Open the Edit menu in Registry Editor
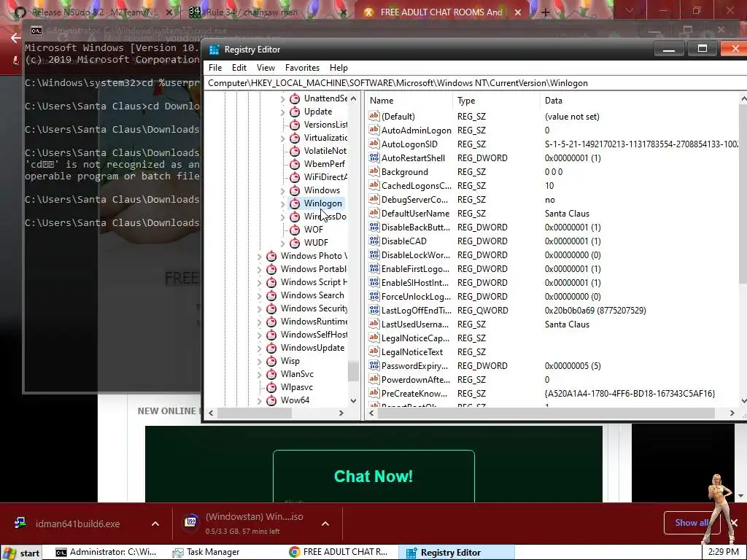The image size is (747, 560). tap(239, 68)
